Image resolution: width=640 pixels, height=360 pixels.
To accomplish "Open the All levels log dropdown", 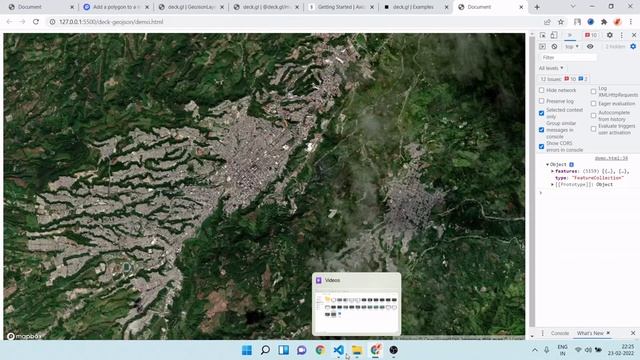I will tap(551, 68).
